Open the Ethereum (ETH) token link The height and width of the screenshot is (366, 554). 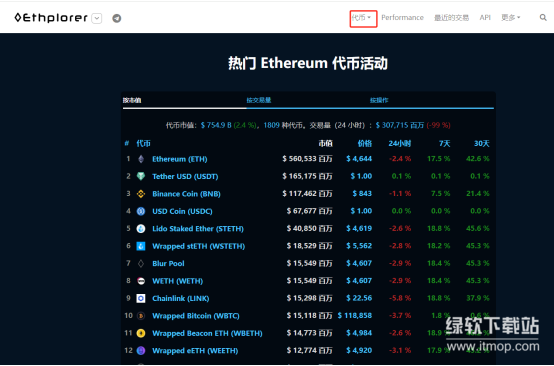click(179, 159)
